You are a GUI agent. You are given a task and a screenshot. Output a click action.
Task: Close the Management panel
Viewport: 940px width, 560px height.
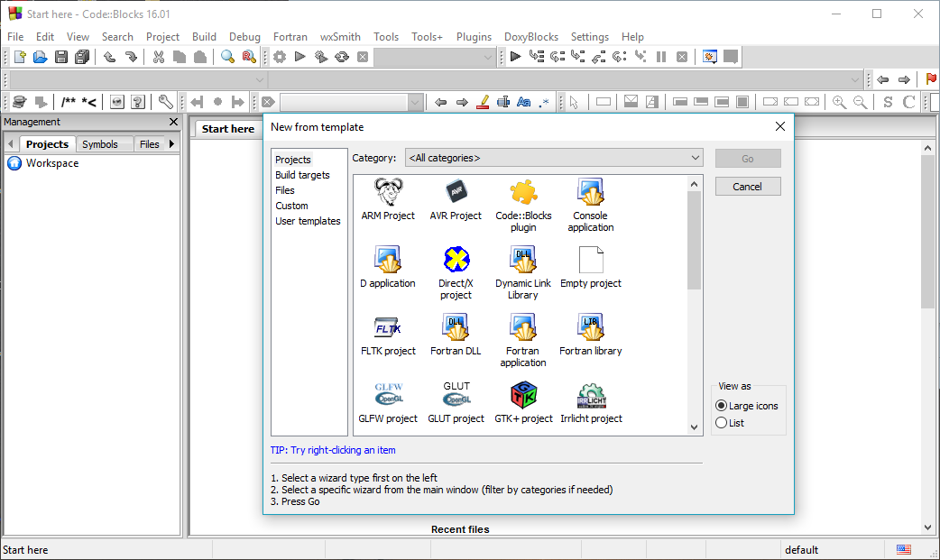(x=173, y=122)
